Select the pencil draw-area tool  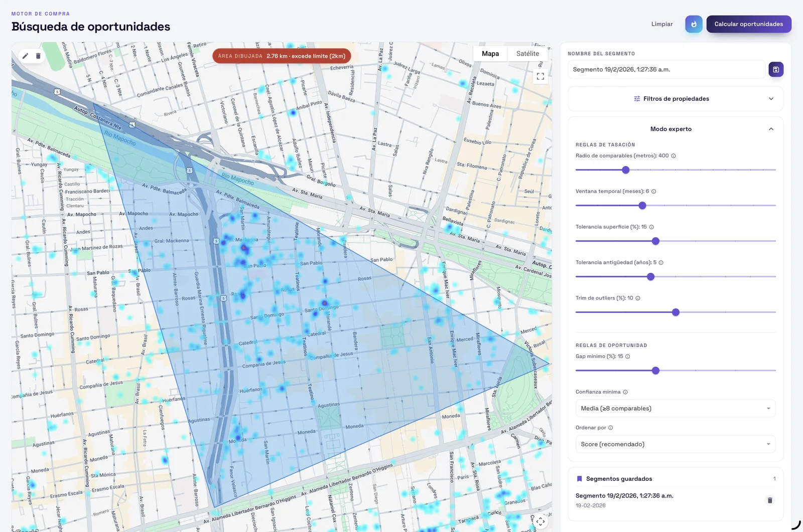(x=25, y=56)
